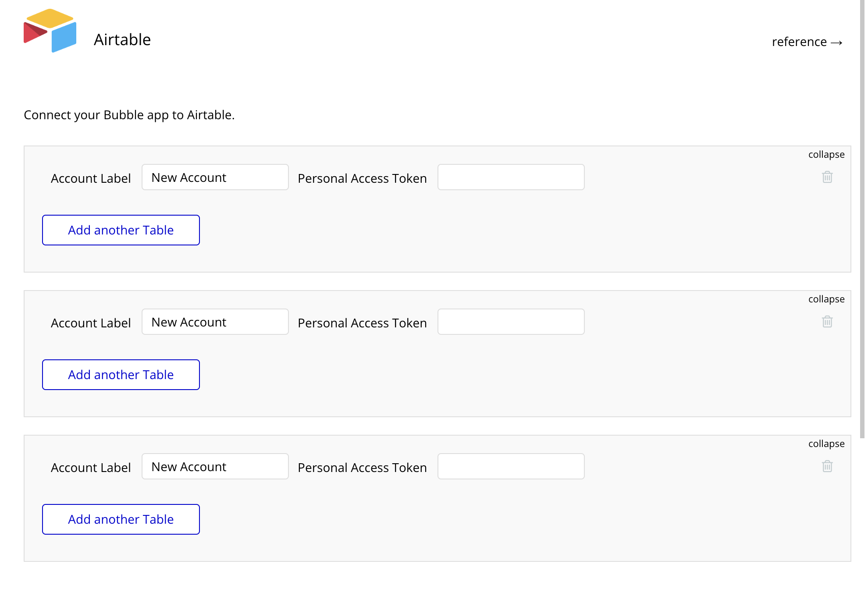868x589 pixels.
Task: Collapse the second account section
Action: tap(826, 299)
